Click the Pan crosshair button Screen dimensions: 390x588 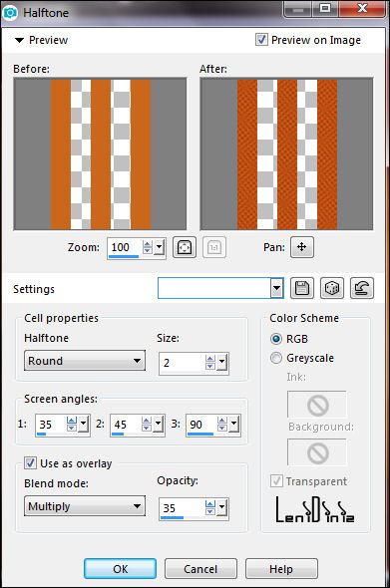pyautogui.click(x=302, y=247)
